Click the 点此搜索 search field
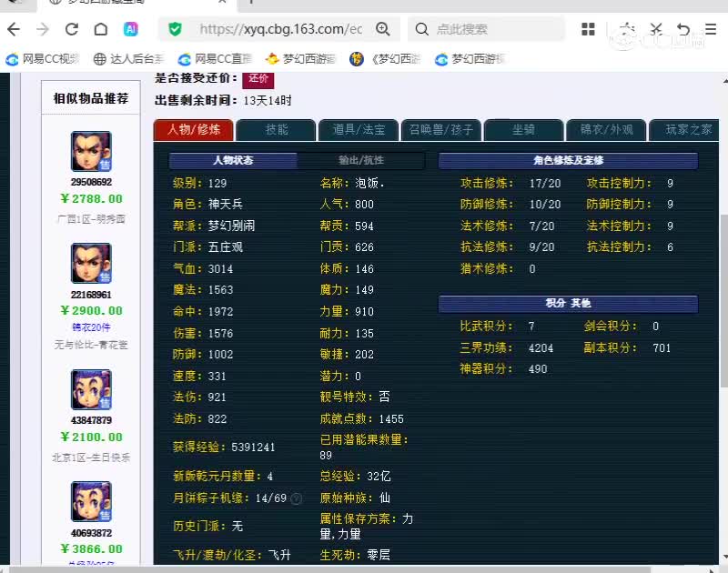The height and width of the screenshot is (573, 728). click(486, 29)
